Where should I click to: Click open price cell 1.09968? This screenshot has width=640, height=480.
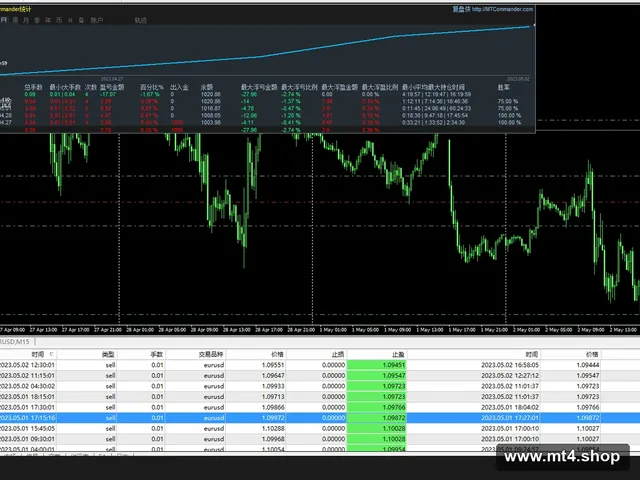point(273,439)
